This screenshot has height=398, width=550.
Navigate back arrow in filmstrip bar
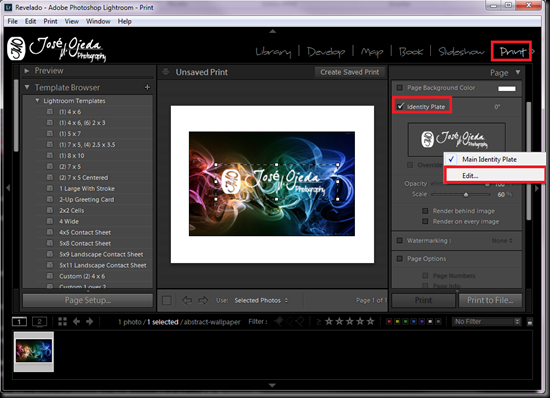76,321
